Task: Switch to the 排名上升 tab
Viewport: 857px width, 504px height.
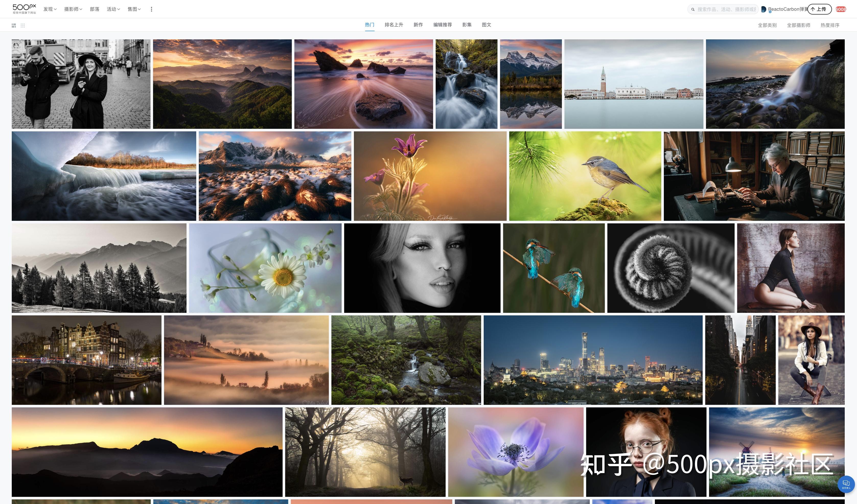Action: pos(394,25)
